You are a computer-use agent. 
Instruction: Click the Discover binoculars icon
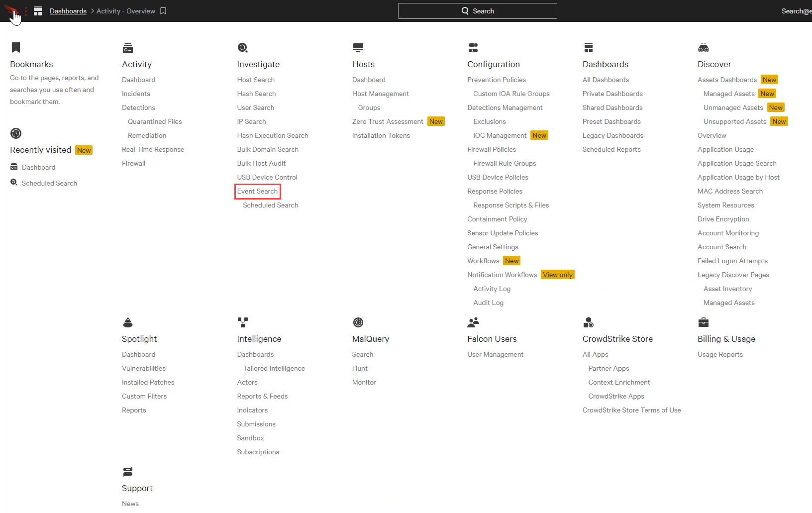tap(704, 48)
